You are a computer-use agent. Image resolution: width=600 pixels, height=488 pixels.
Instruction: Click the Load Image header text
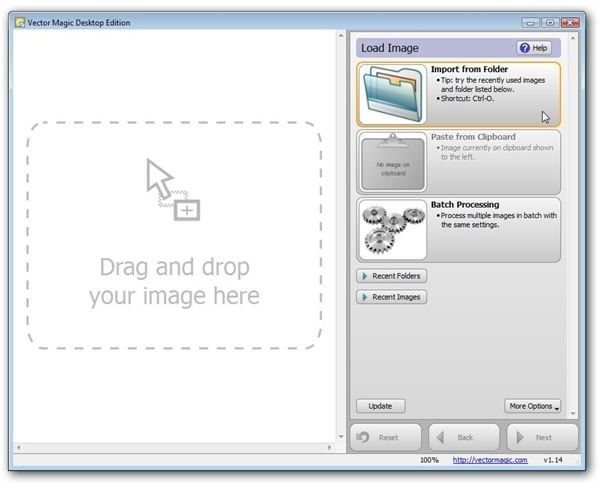[x=390, y=48]
